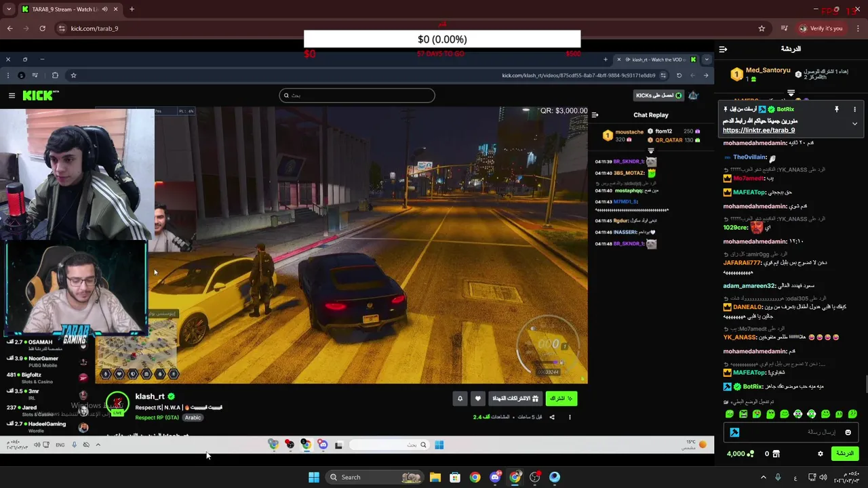
Task: Collapse the Chat Replay panel
Action: click(x=595, y=115)
